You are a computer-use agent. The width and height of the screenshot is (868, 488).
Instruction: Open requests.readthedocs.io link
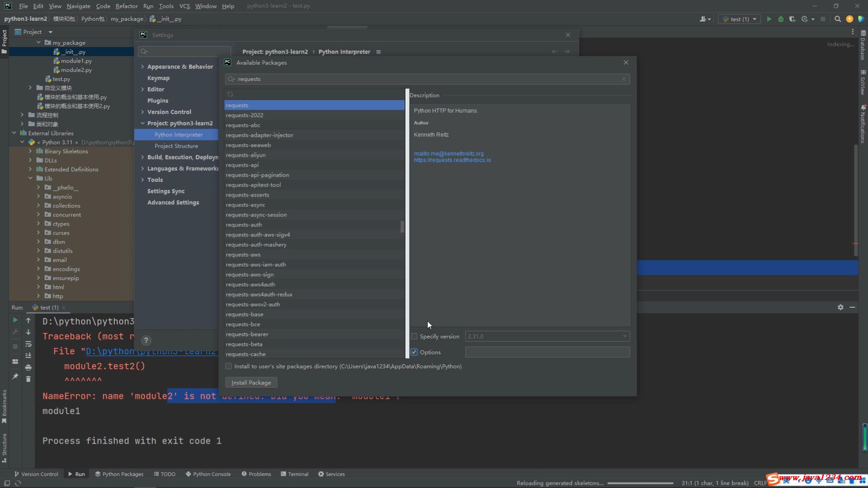[x=452, y=160]
